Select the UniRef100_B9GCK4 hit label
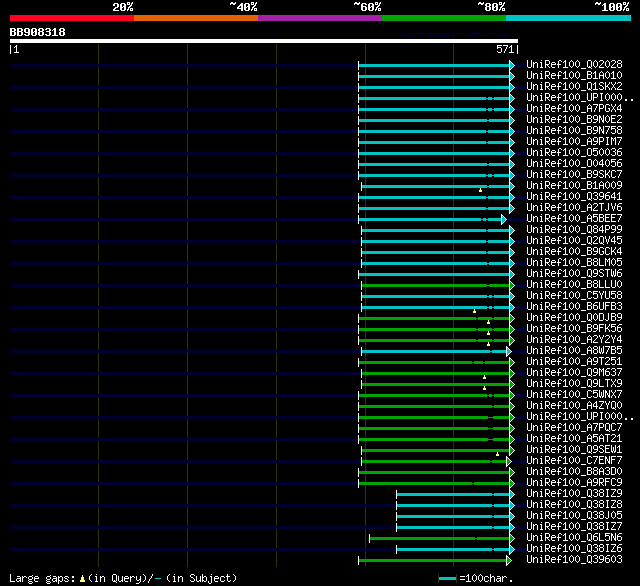640x586 pixels. 574,252
